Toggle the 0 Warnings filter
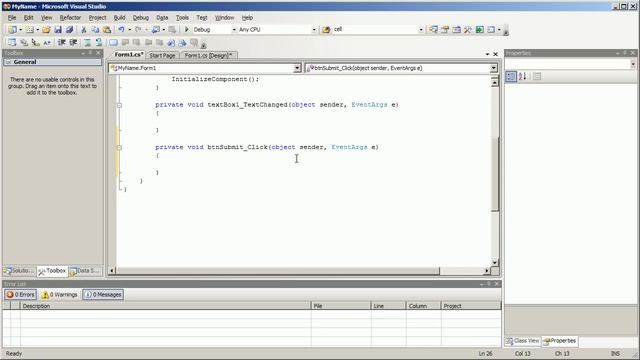640x360 pixels. point(60,295)
